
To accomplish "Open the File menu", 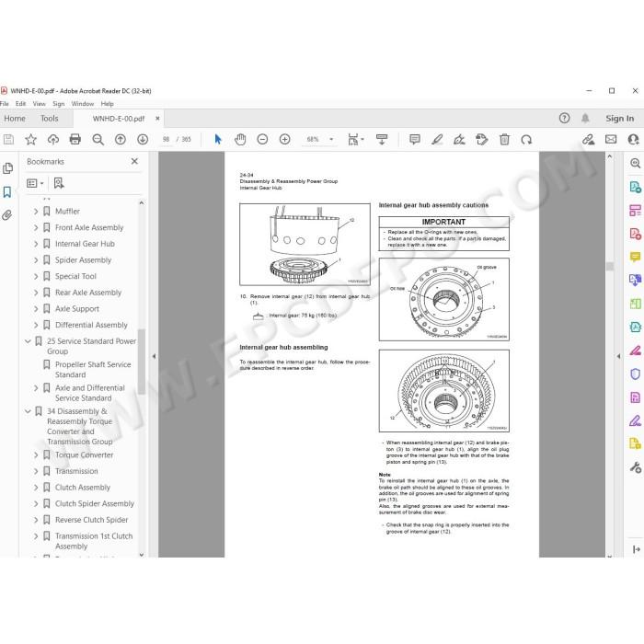I will click(x=4, y=104).
